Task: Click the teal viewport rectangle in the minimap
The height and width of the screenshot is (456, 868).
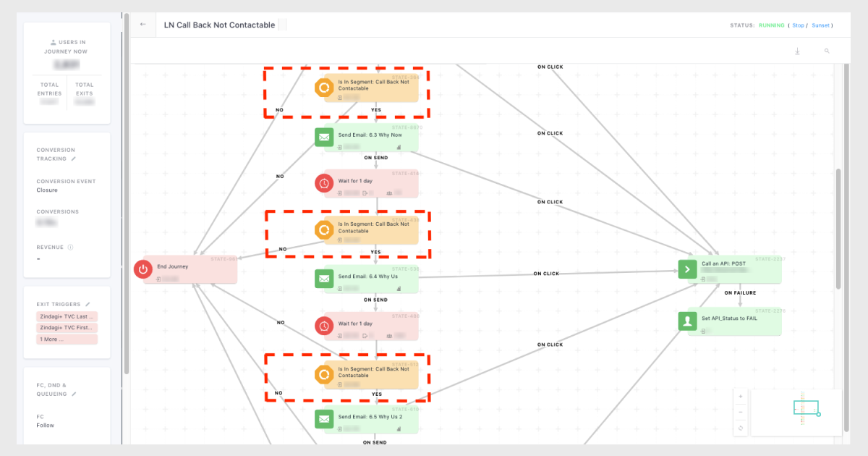Action: [806, 407]
